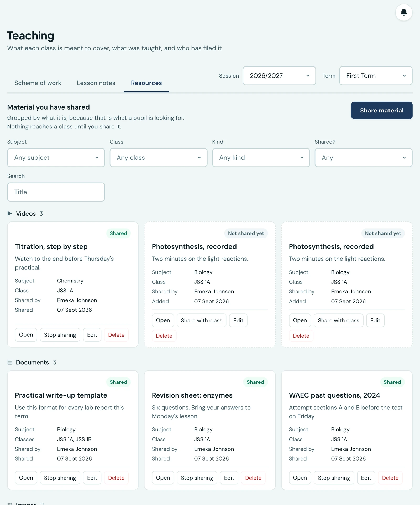The image size is (420, 505).
Task: Select the Resources tab
Action: [146, 83]
